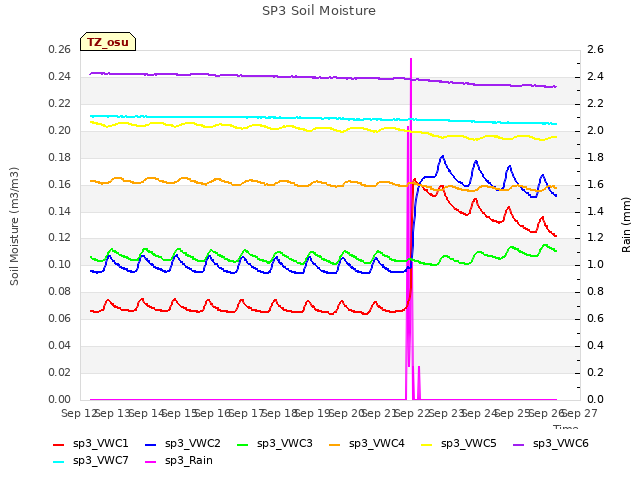Toggle the sp3_Rain legend entry
This screenshot has width=640, height=480.
tap(179, 461)
